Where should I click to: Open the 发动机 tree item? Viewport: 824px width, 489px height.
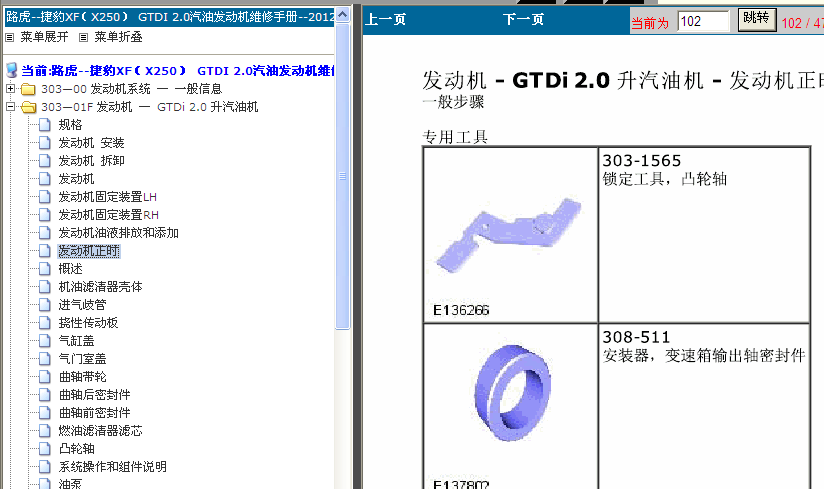click(x=76, y=179)
